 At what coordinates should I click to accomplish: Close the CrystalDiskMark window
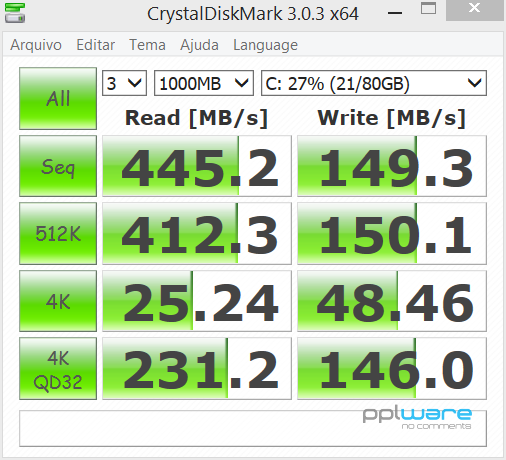[x=474, y=9]
